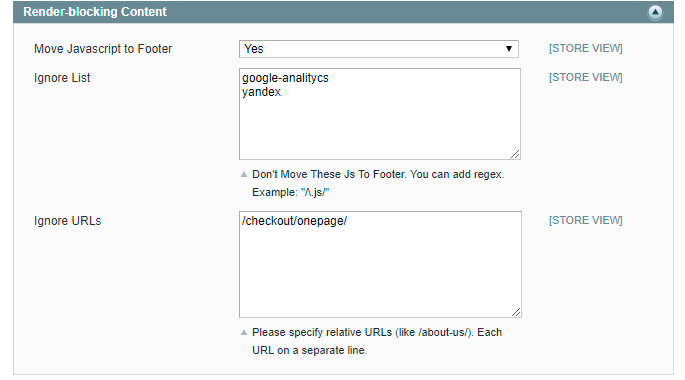Click STORE VIEW scope next to Javascript dropdown
685x380 pixels.
point(585,48)
